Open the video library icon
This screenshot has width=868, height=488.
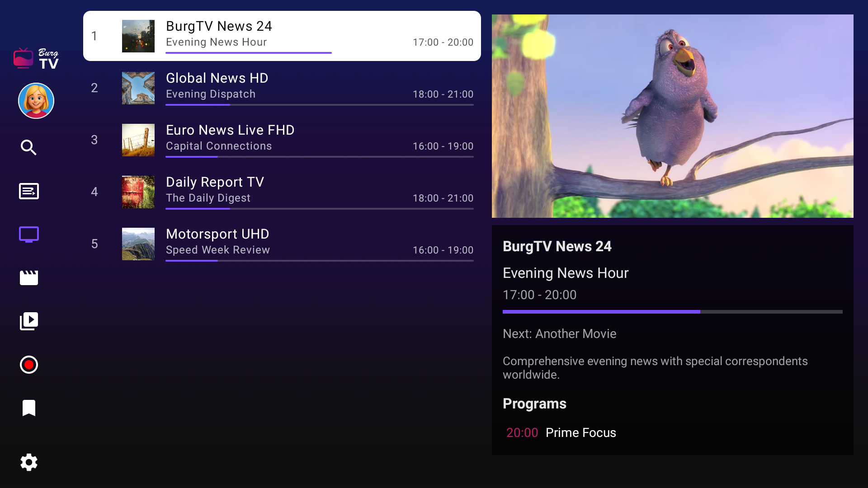click(x=28, y=321)
